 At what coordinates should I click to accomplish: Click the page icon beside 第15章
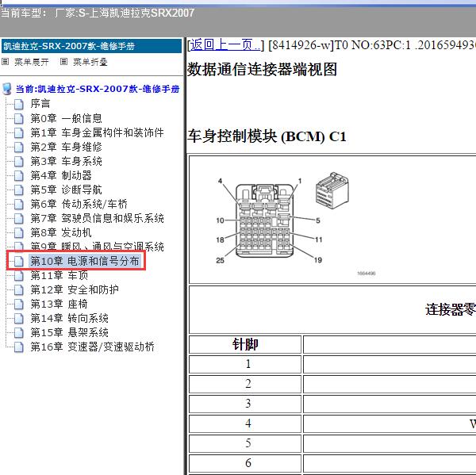[19, 332]
